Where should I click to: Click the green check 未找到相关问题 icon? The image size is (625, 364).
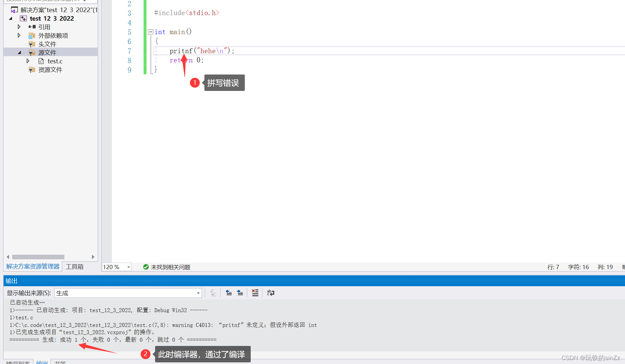(146, 267)
